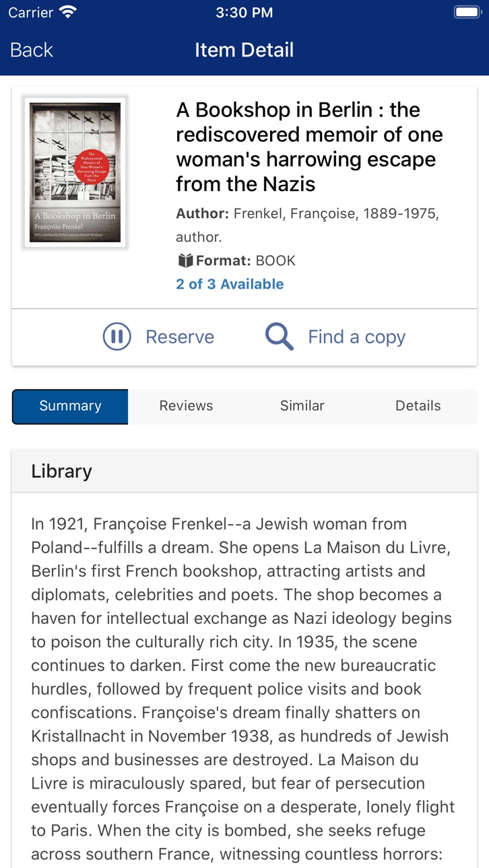The width and height of the screenshot is (489, 868).
Task: Tap the Wi-Fi status icon
Action: (68, 12)
